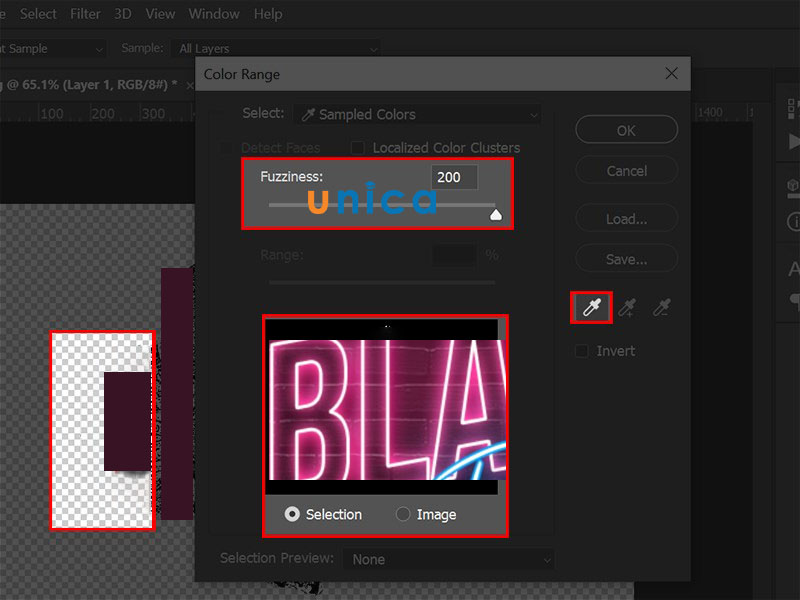Viewport: 800px width, 600px height.
Task: Open the Sample All Layers dropdown
Action: (x=277, y=48)
